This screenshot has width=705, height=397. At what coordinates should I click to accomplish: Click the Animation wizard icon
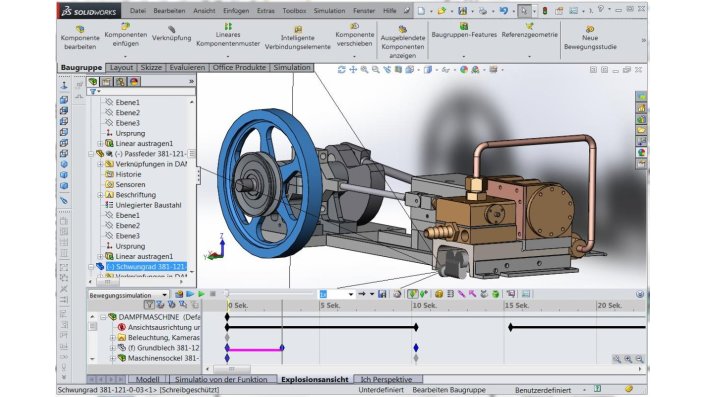397,294
